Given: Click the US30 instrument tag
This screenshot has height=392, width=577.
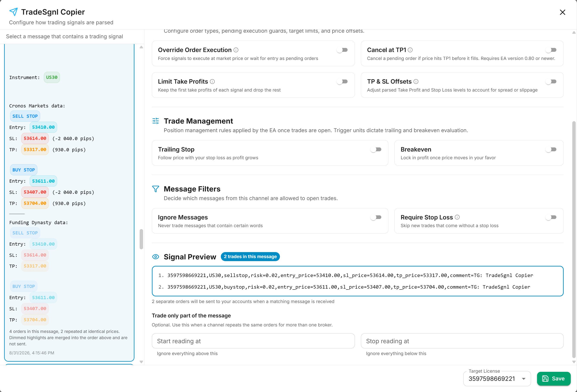Looking at the screenshot, I should pyautogui.click(x=52, y=77).
